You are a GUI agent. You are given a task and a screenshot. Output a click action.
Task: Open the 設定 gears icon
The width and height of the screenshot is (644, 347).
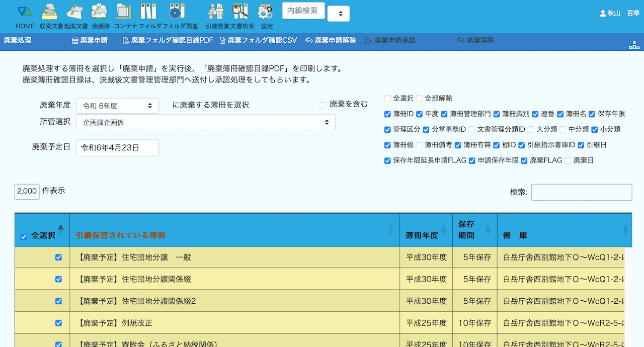[266, 12]
